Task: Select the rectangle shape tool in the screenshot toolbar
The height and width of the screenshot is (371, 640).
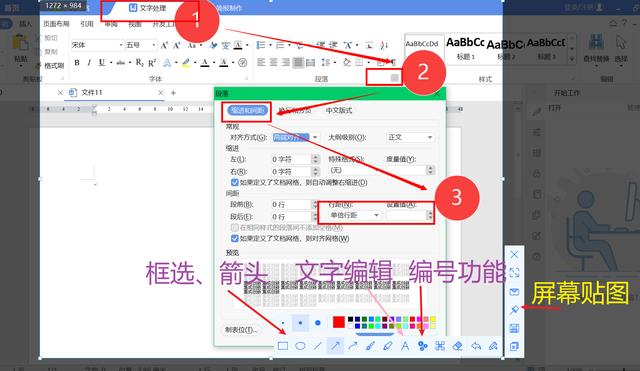Action: coord(282,346)
